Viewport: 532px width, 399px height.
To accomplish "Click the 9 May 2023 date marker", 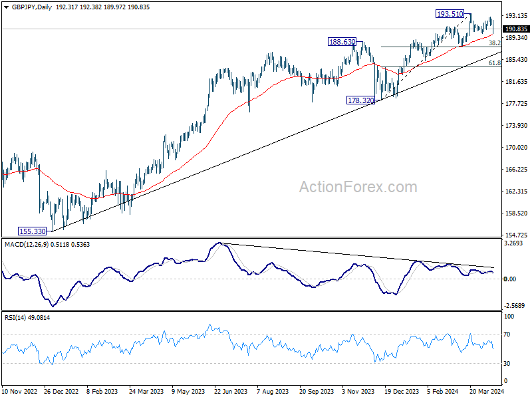I will pos(188,391).
